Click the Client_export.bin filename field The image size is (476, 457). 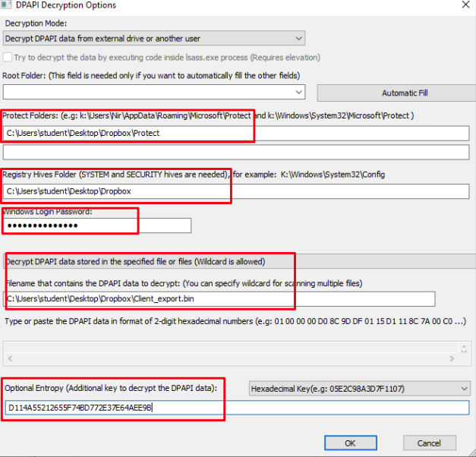coord(219,299)
